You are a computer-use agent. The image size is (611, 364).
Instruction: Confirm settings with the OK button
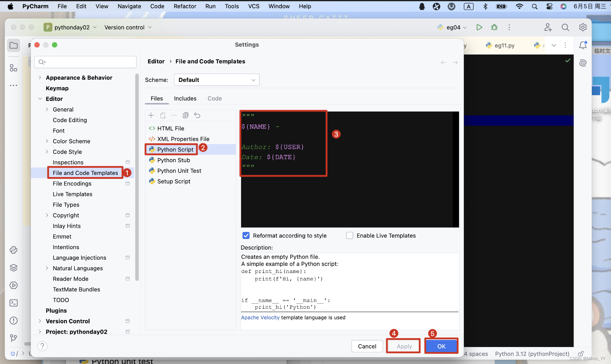click(x=441, y=346)
